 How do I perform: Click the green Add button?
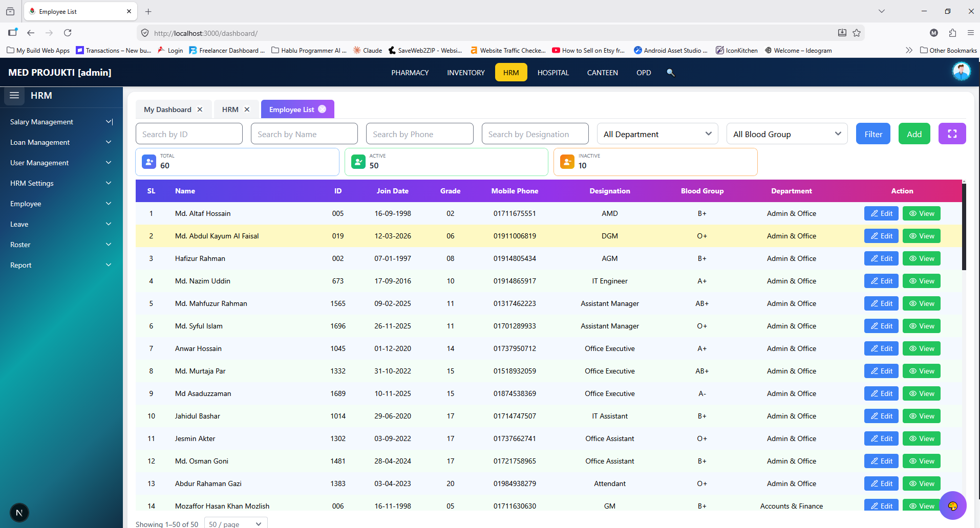pyautogui.click(x=914, y=134)
